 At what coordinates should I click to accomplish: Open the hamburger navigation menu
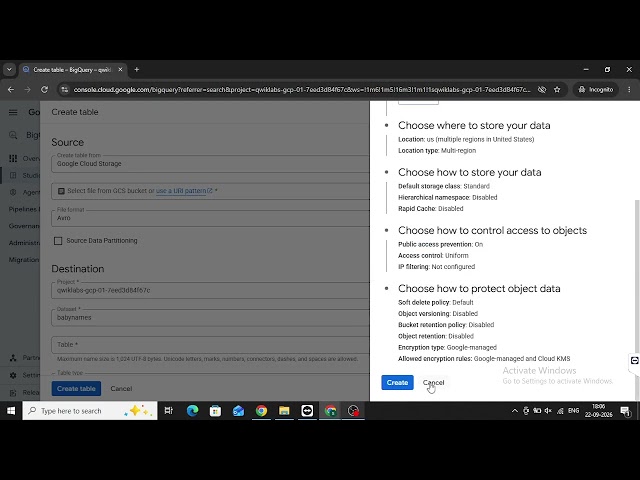point(13,112)
